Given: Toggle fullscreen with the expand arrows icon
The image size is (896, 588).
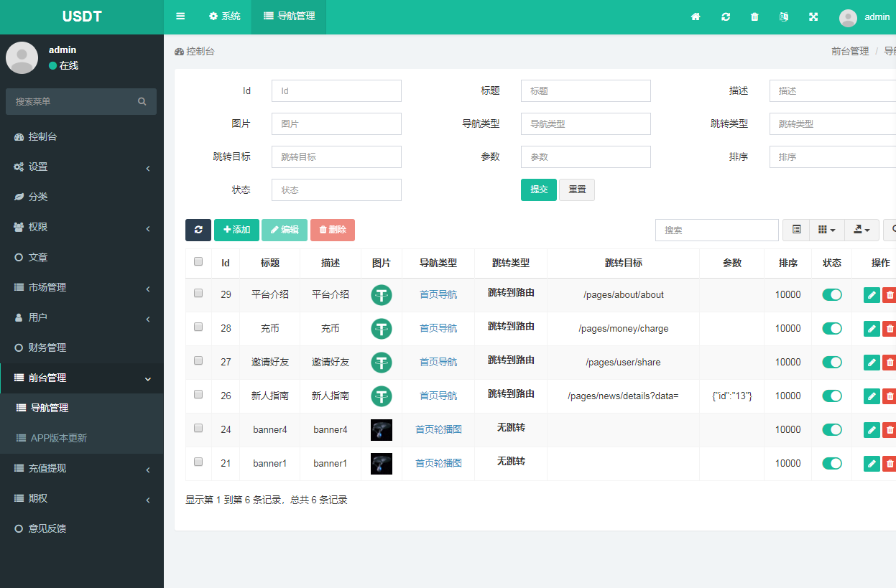Looking at the screenshot, I should (813, 17).
